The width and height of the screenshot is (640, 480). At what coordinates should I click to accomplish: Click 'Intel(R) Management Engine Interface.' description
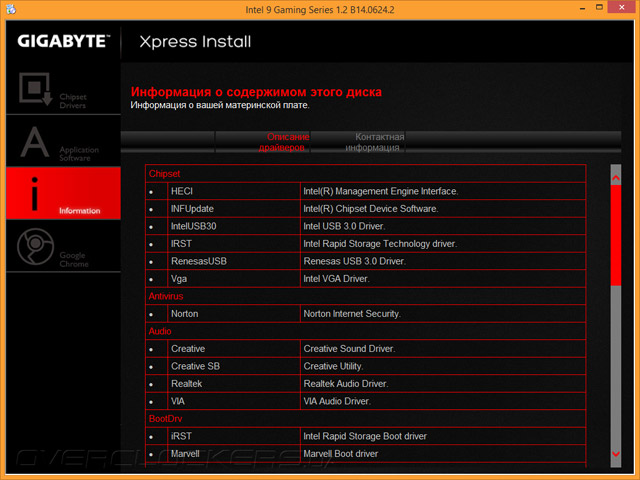click(380, 191)
